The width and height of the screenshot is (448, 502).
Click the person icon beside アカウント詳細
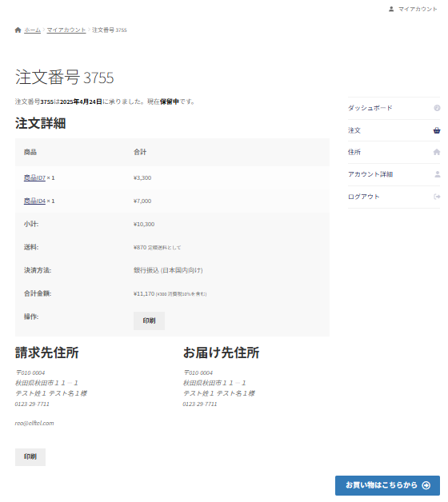click(438, 174)
